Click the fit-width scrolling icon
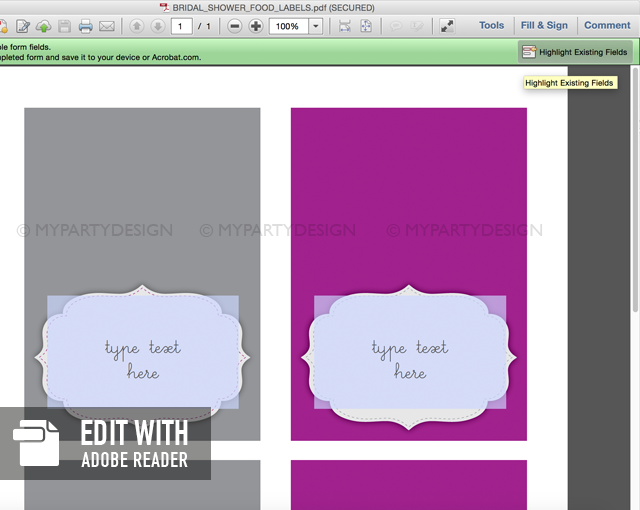 (345, 26)
